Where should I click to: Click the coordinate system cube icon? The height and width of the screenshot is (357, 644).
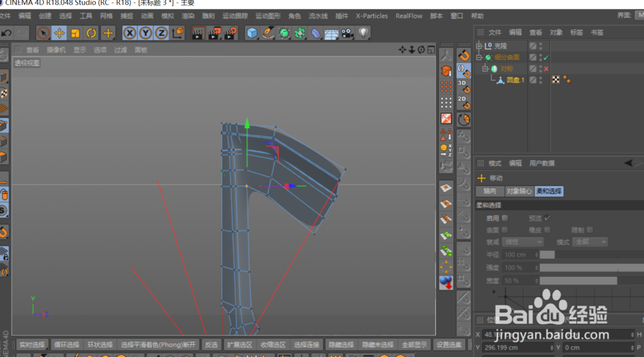tap(178, 33)
